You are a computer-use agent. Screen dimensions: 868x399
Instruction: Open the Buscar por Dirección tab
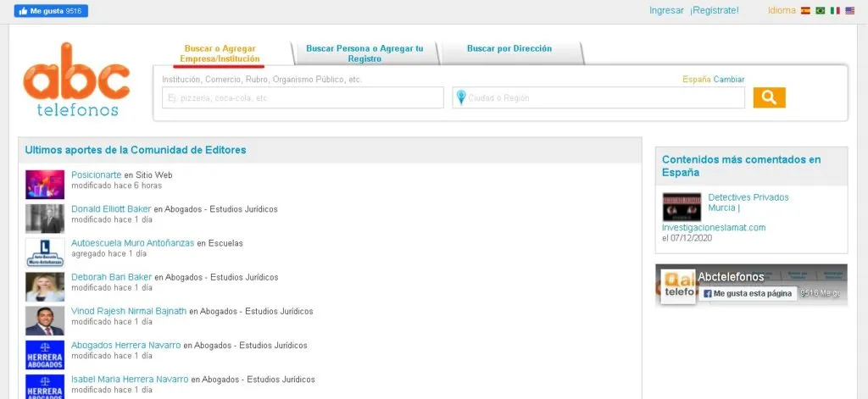coord(509,49)
